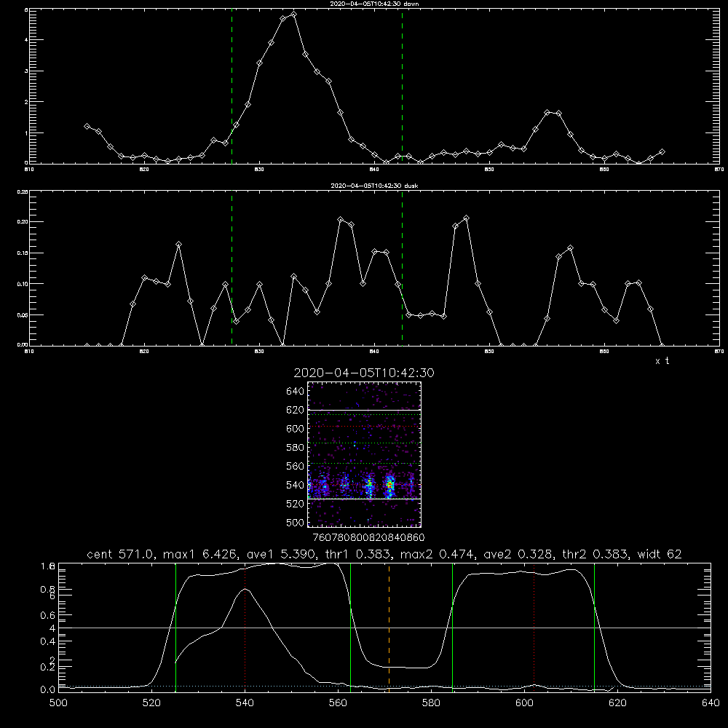The height and width of the screenshot is (728, 728).
Task: Click the upper white line at 620 in heatmap
Action: click(365, 410)
